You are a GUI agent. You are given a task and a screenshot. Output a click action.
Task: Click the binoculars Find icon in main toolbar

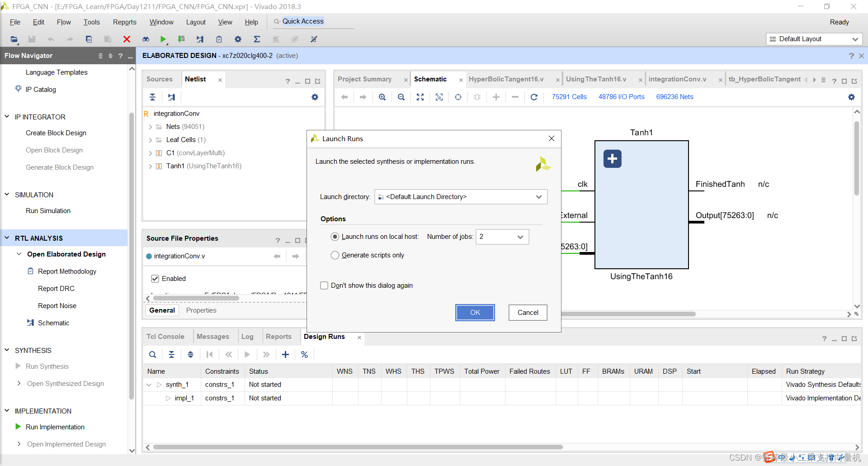tap(146, 39)
